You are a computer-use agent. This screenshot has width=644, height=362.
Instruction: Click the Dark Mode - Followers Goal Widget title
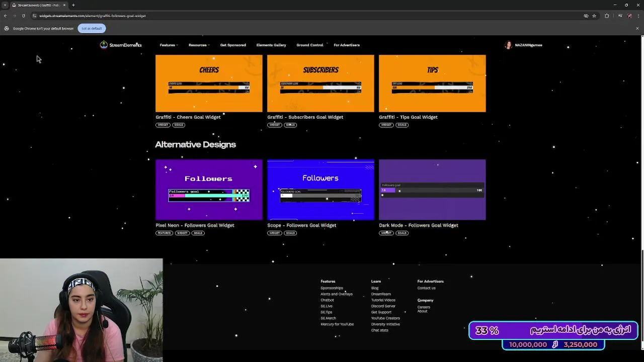[419, 225]
